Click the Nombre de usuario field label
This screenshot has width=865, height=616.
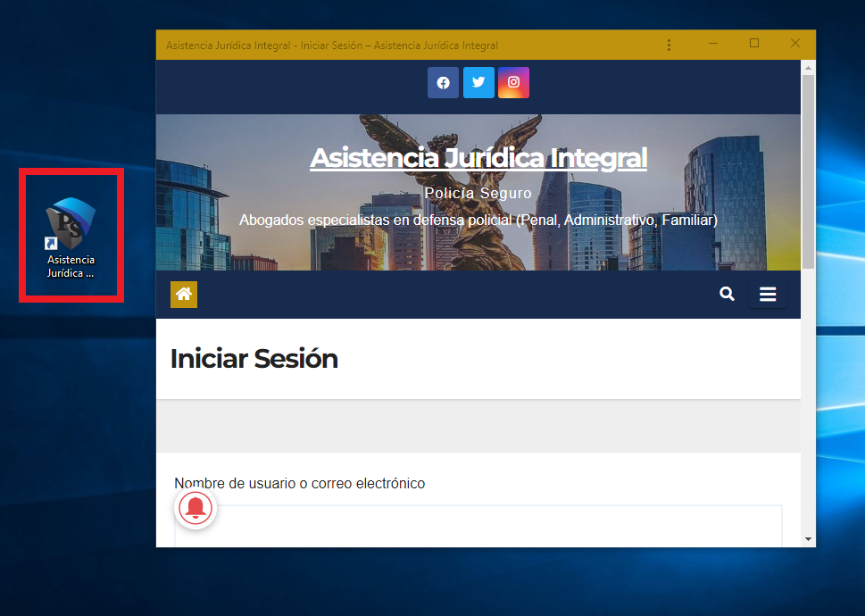(x=300, y=484)
